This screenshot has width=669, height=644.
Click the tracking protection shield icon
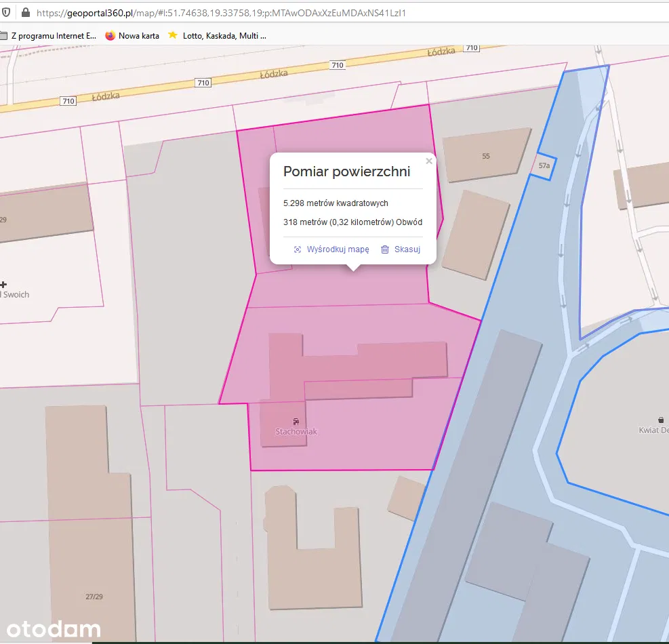pyautogui.click(x=6, y=12)
